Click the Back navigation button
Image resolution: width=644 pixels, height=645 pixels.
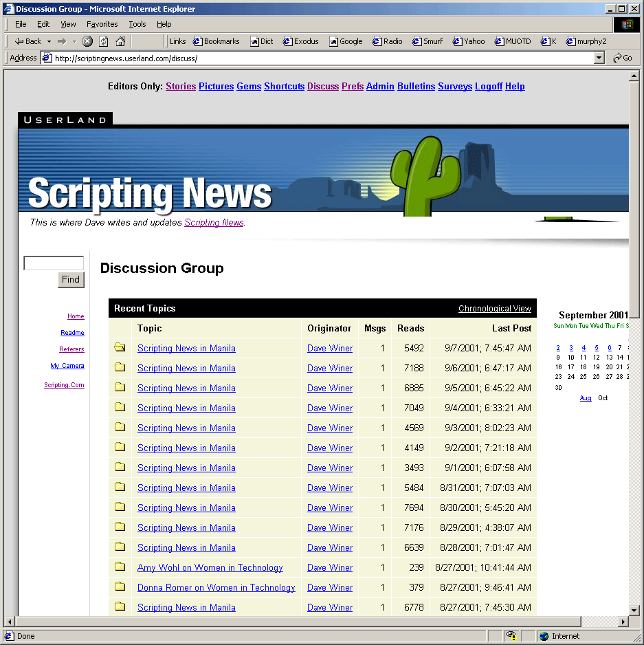[28, 41]
